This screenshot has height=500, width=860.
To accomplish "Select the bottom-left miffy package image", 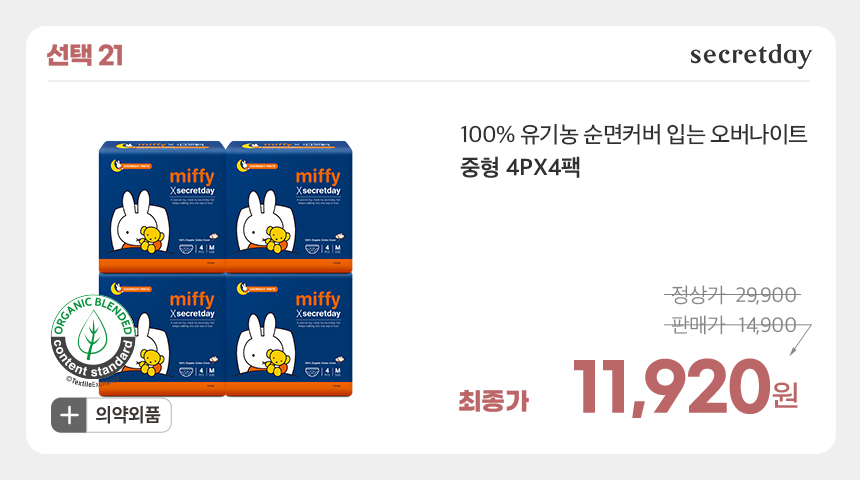I will tap(162, 334).
